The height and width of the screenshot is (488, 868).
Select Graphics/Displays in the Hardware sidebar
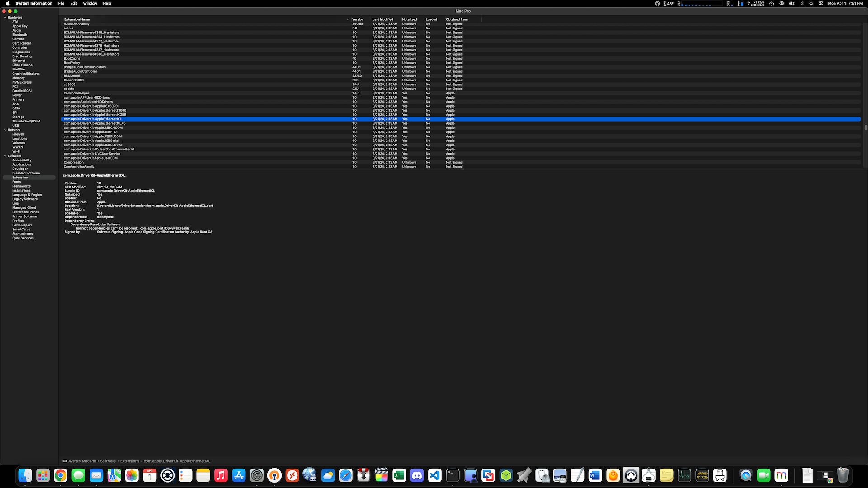pos(26,74)
